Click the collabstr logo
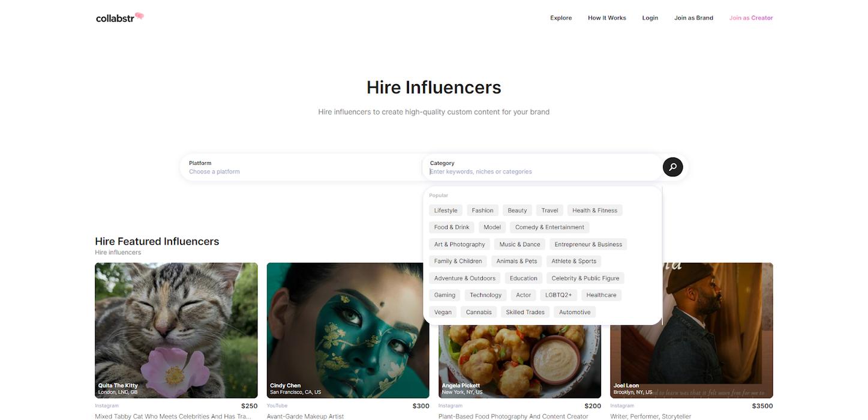Viewport: 868px width, 420px height. [119, 17]
